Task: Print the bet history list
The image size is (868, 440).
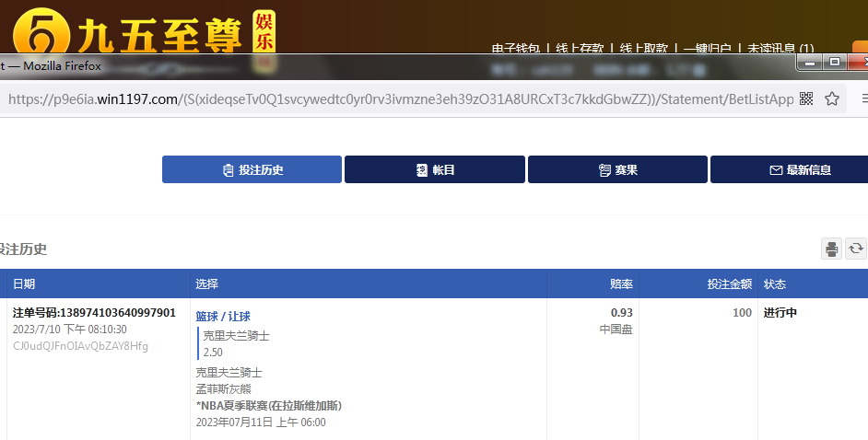Action: [x=831, y=249]
